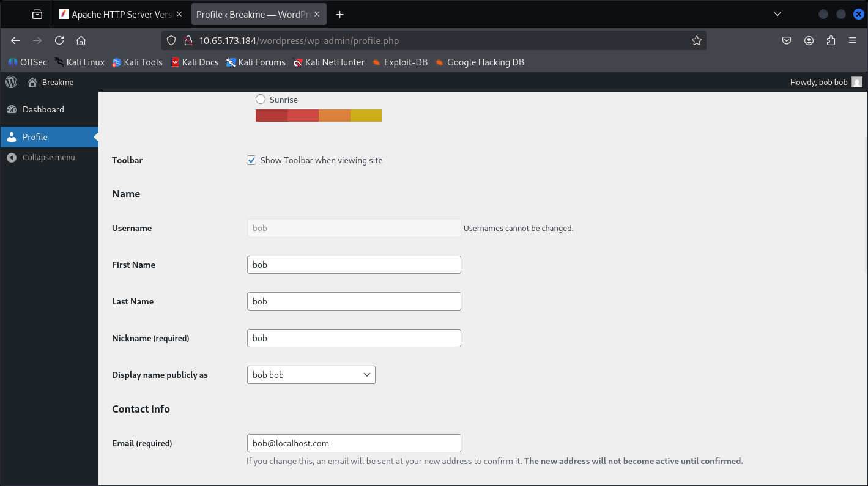The height and width of the screenshot is (486, 868).
Task: Click into the Email input field
Action: tap(354, 443)
